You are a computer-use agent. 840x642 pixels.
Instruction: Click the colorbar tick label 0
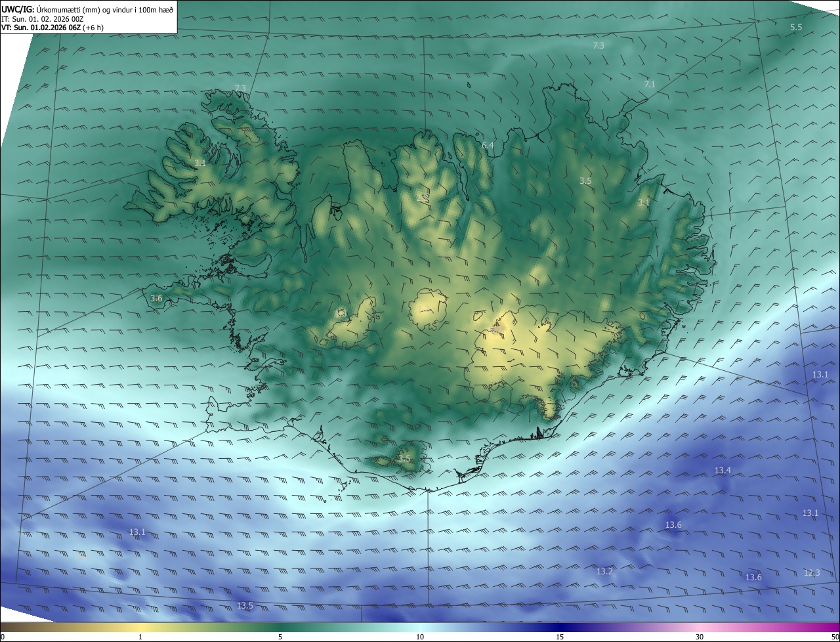[3, 637]
